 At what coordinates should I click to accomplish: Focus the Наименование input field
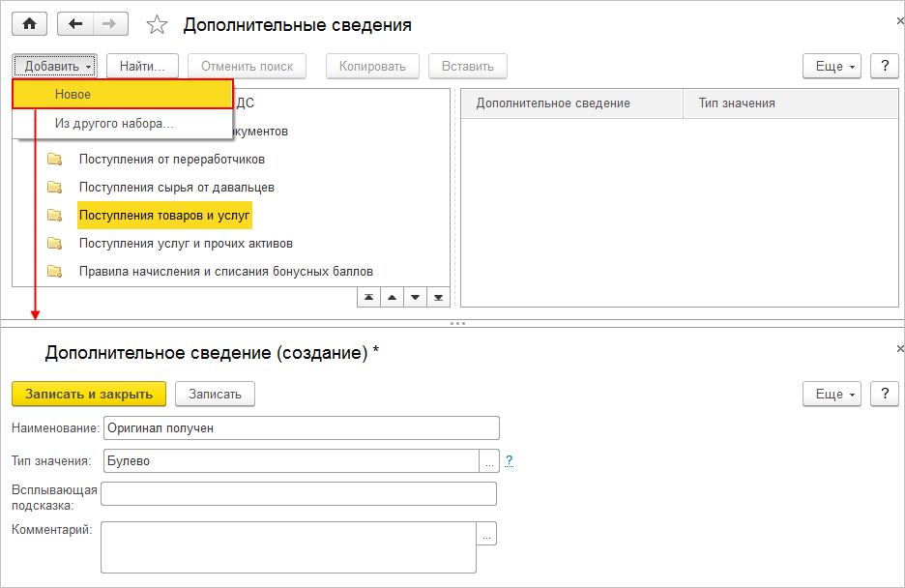tap(302, 428)
